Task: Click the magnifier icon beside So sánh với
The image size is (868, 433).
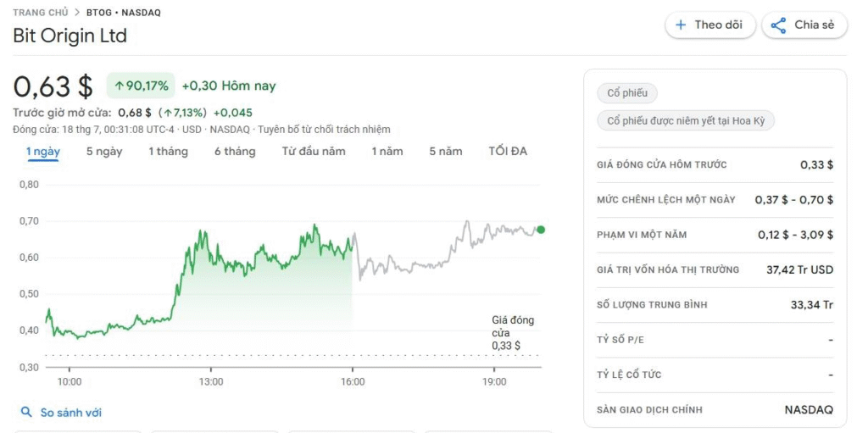Action: (x=26, y=412)
